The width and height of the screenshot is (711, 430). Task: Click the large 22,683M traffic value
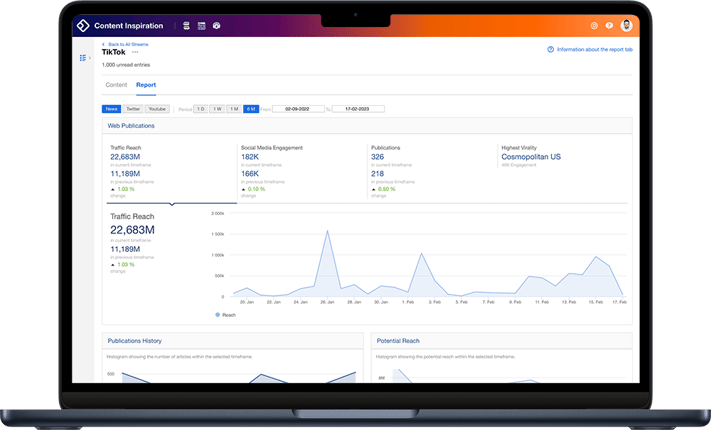[x=132, y=230]
